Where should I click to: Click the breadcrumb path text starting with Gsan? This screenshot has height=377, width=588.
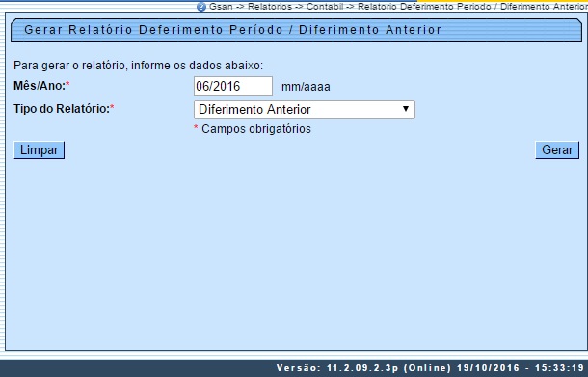[x=398, y=7]
